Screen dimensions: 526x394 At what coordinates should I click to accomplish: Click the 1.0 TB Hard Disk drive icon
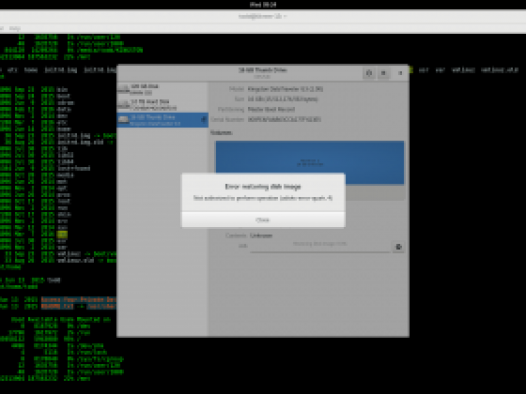click(123, 104)
